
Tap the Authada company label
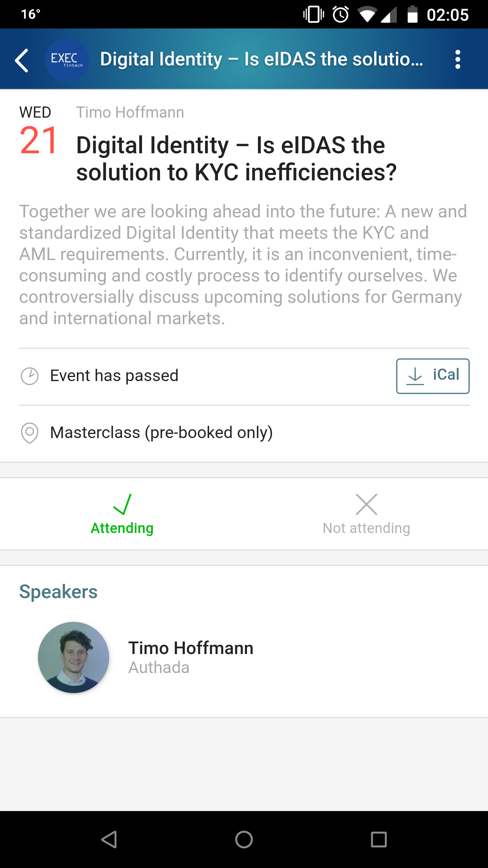pyautogui.click(x=159, y=668)
